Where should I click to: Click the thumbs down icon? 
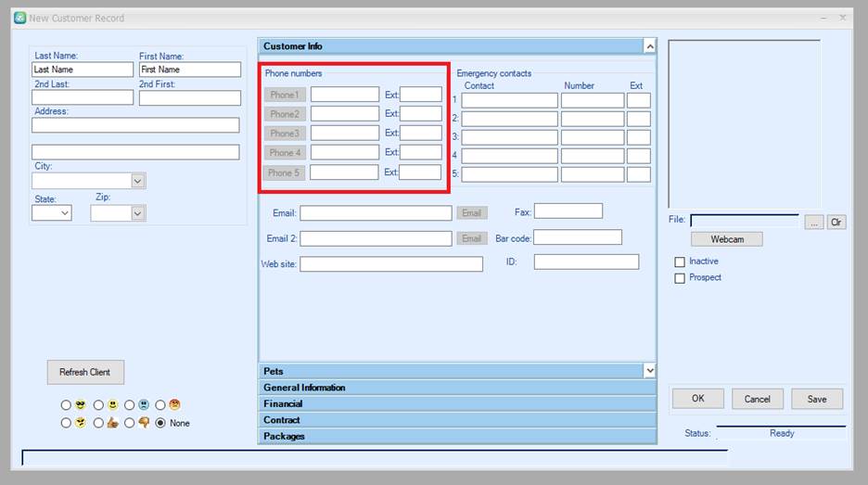click(x=143, y=423)
